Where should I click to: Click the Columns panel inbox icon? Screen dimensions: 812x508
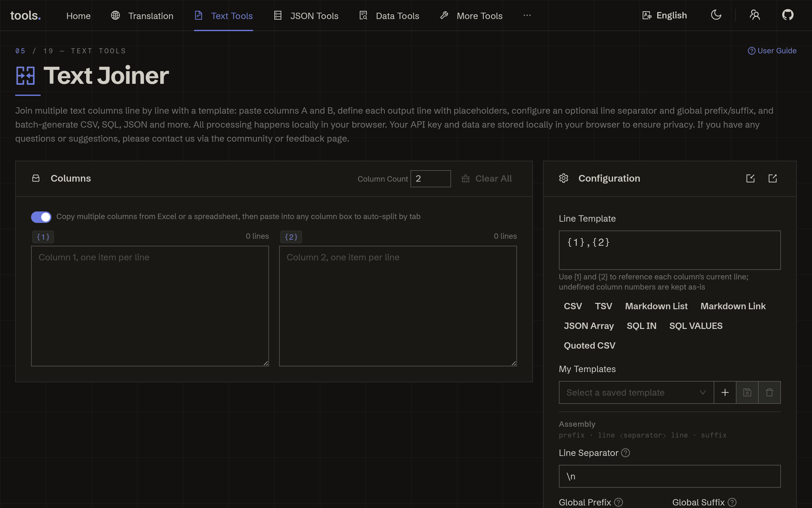36,178
